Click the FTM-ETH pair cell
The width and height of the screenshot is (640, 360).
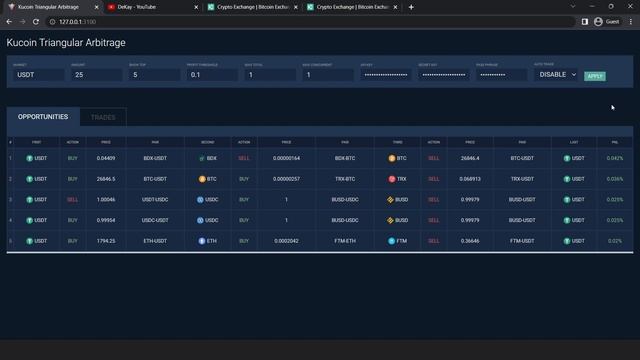(x=345, y=241)
